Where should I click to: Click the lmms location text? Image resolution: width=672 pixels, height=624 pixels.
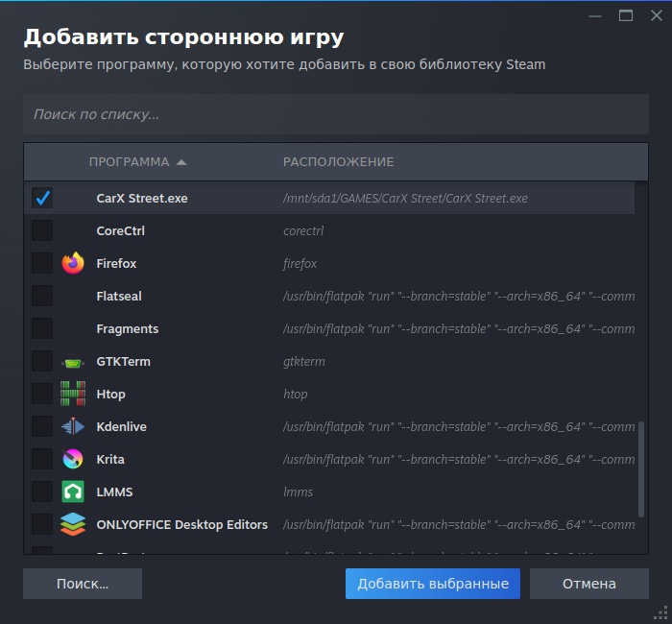[x=298, y=492]
